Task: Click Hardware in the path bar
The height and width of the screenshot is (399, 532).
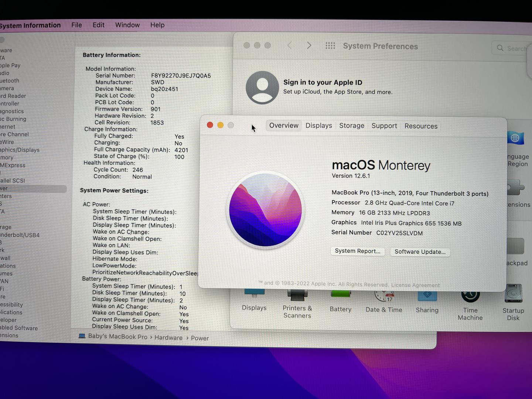Action: pos(168,338)
